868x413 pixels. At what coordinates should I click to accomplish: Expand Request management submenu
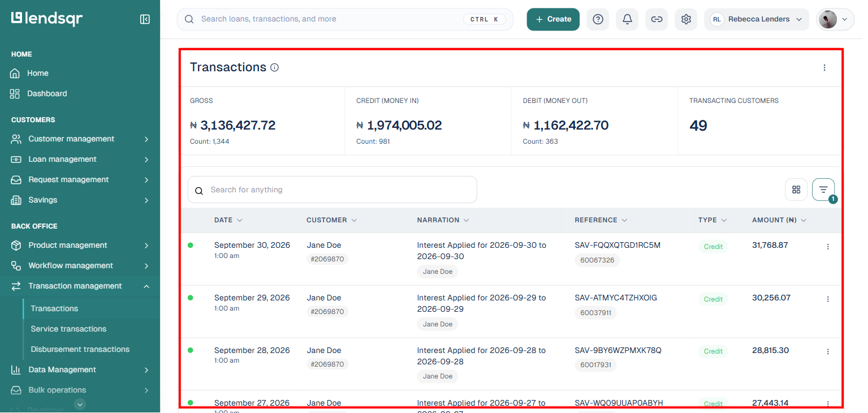tap(146, 180)
